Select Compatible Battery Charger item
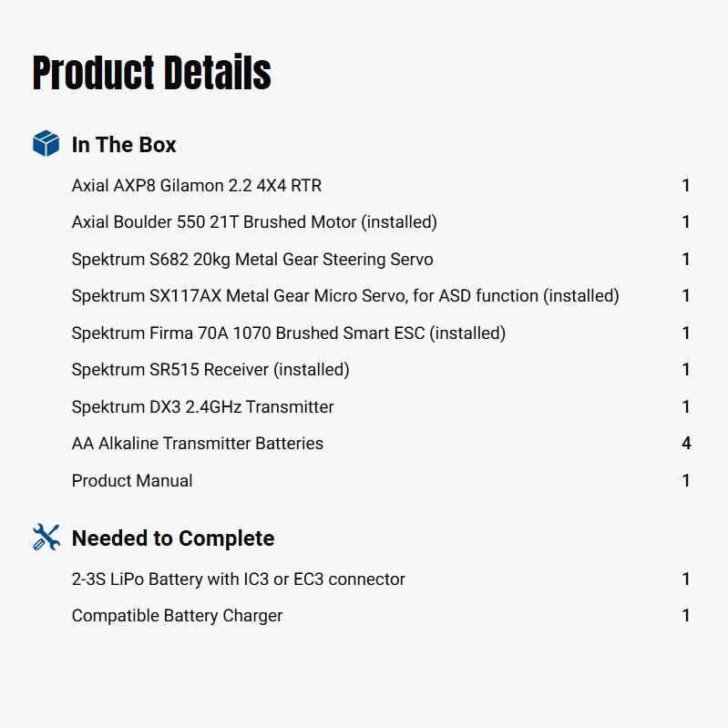This screenshot has height=728, width=728. pos(178,616)
